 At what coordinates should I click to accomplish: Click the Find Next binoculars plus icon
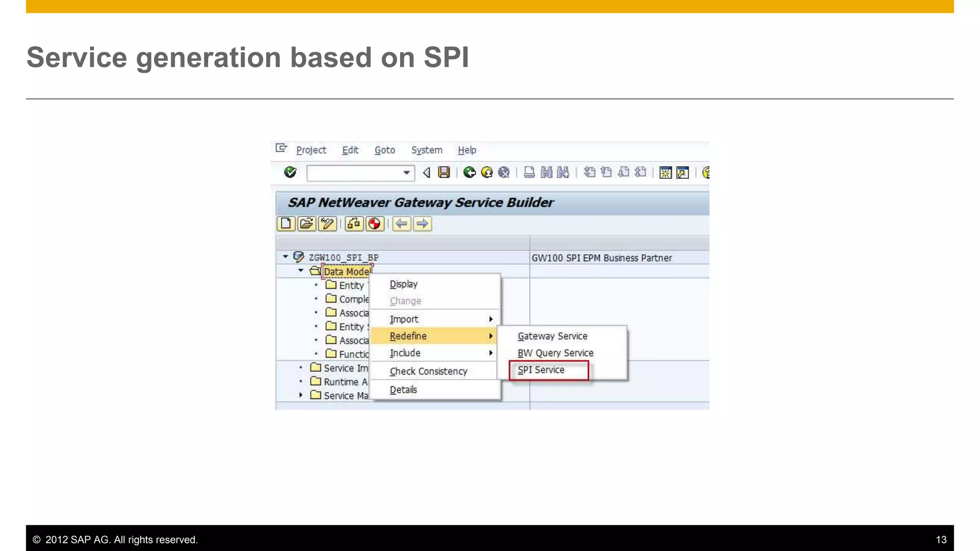[x=563, y=172]
